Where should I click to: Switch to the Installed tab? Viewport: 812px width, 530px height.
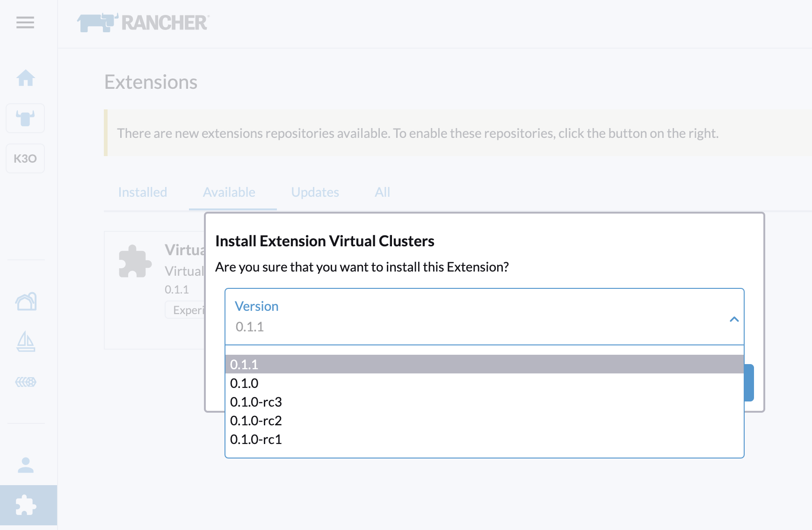[x=143, y=192]
